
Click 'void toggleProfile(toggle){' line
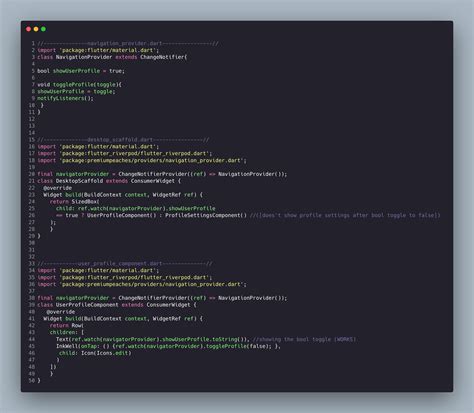pyautogui.click(x=79, y=85)
